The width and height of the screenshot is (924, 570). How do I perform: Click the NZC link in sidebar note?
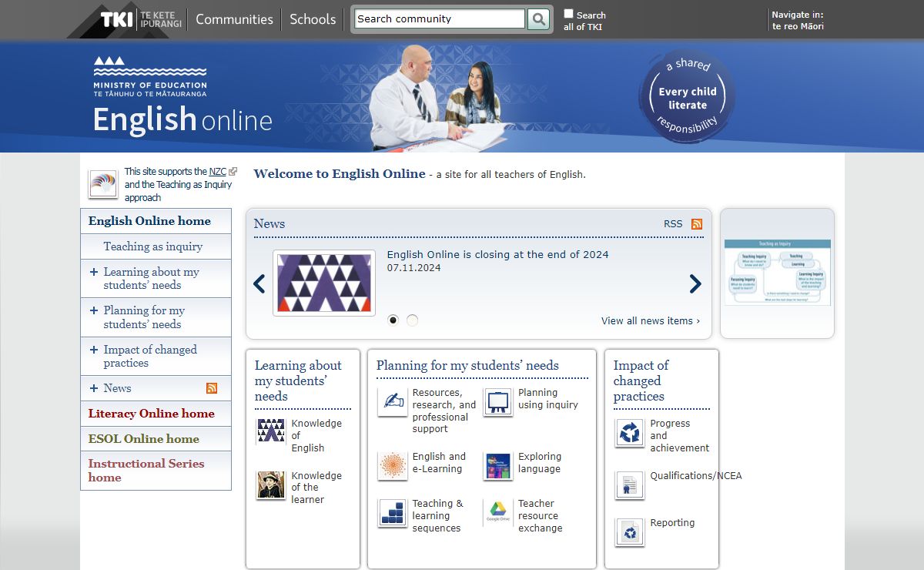click(218, 172)
